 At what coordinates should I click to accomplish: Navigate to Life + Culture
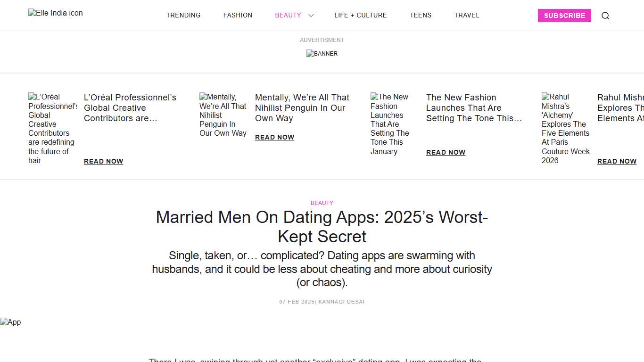pyautogui.click(x=361, y=15)
